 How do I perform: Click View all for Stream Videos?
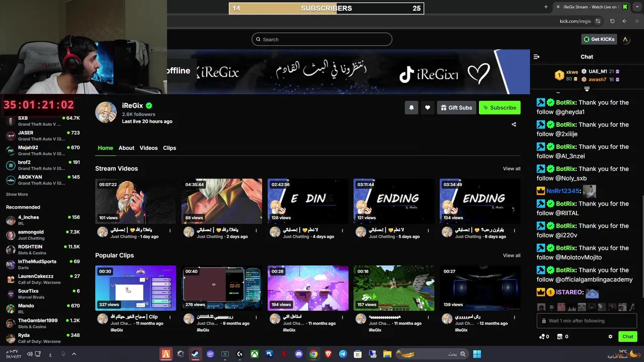coord(512,168)
